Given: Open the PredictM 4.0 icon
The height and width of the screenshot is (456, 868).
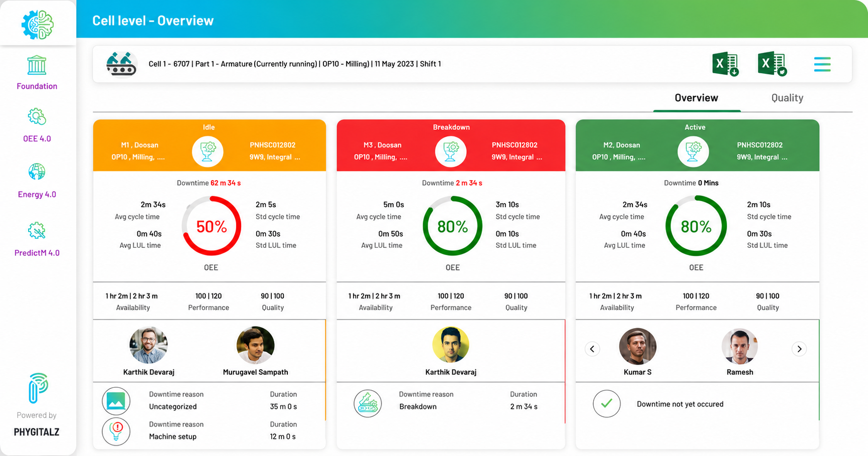Looking at the screenshot, I should pyautogui.click(x=37, y=230).
